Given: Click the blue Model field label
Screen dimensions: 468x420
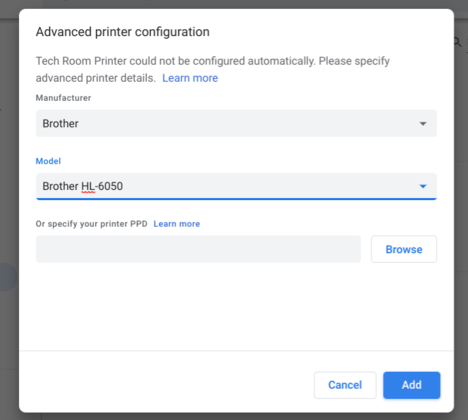Looking at the screenshot, I should point(48,161).
